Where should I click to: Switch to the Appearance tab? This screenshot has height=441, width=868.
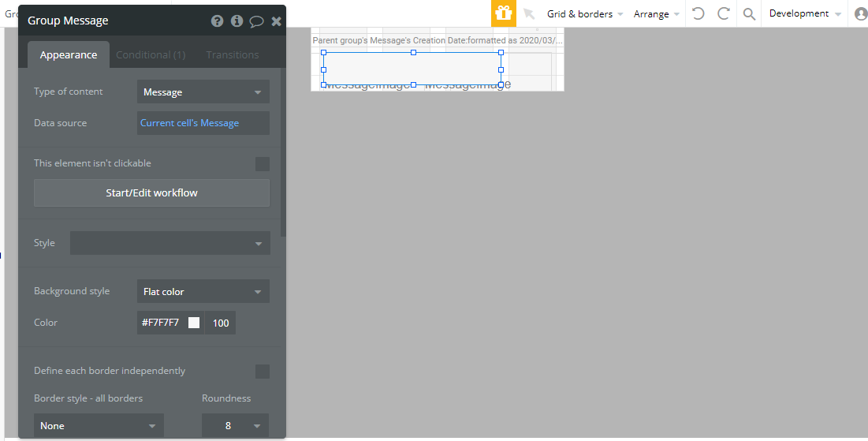coord(69,55)
